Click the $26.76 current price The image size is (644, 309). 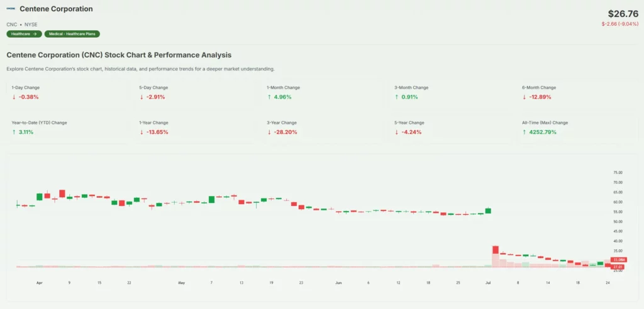[x=623, y=13]
